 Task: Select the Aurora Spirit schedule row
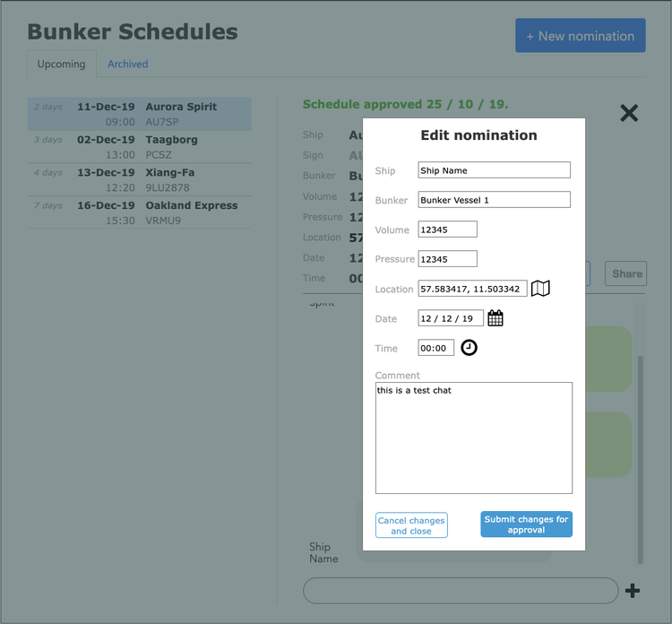[x=139, y=114]
